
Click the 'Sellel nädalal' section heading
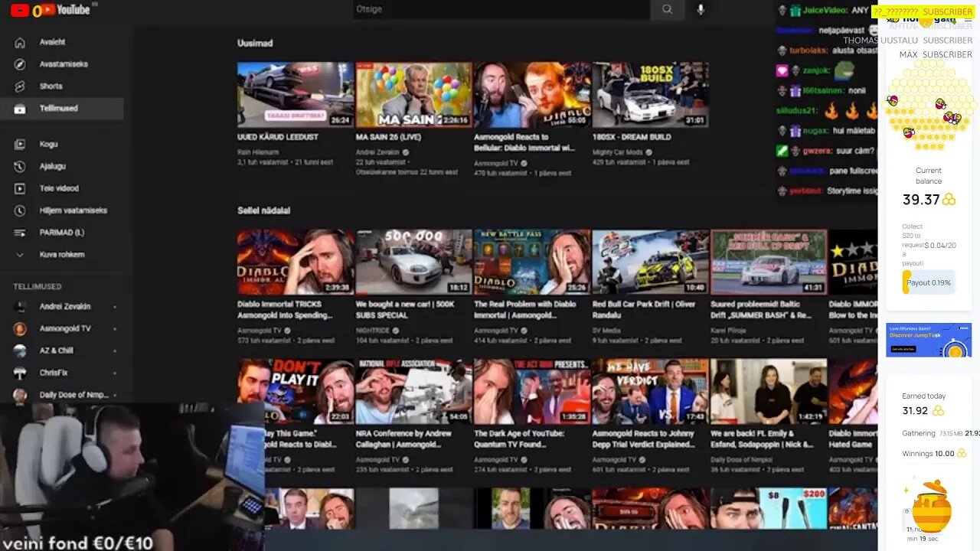pyautogui.click(x=264, y=210)
